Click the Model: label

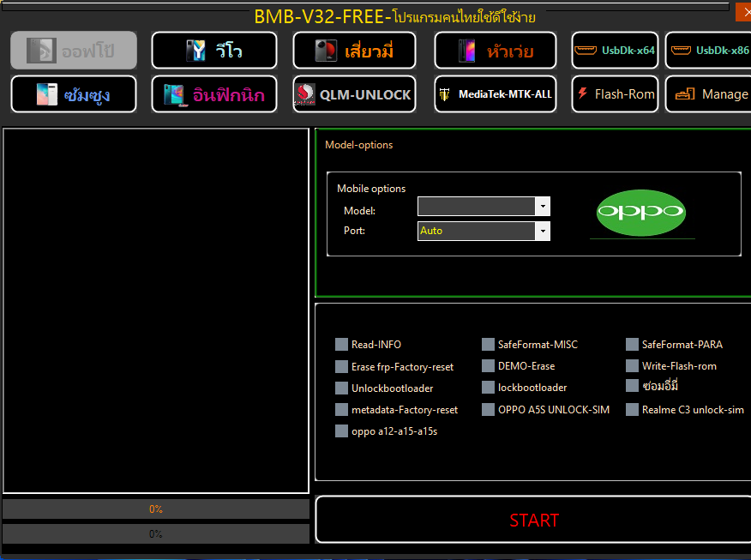point(360,211)
